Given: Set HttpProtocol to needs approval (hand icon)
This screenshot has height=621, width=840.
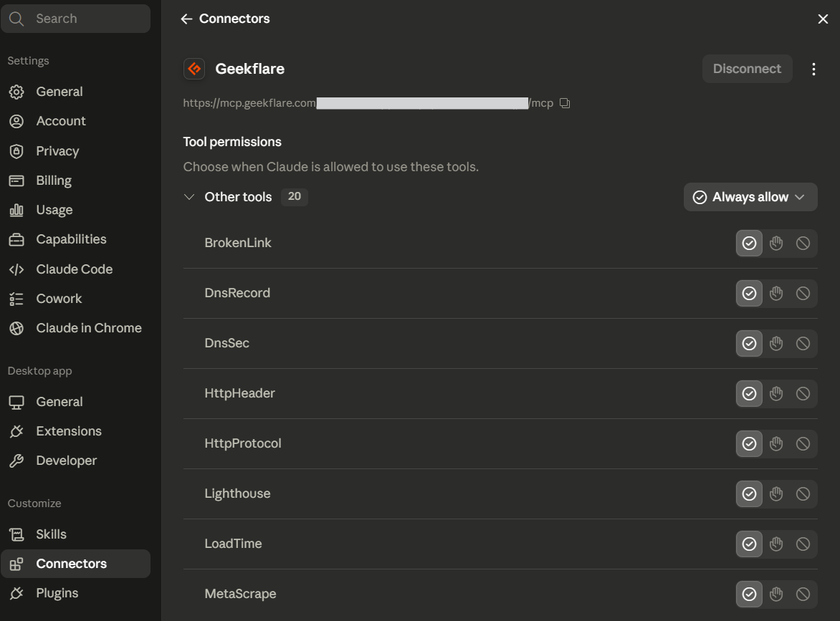Looking at the screenshot, I should coord(775,444).
